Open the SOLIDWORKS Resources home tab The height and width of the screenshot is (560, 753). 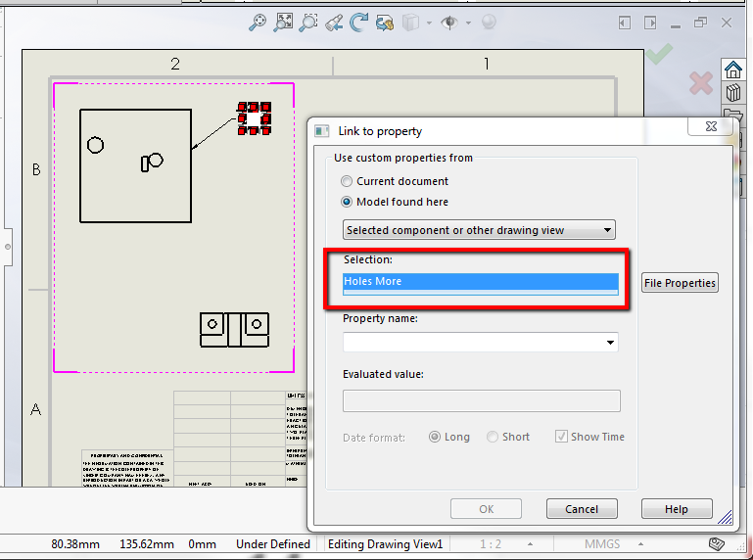click(732, 70)
